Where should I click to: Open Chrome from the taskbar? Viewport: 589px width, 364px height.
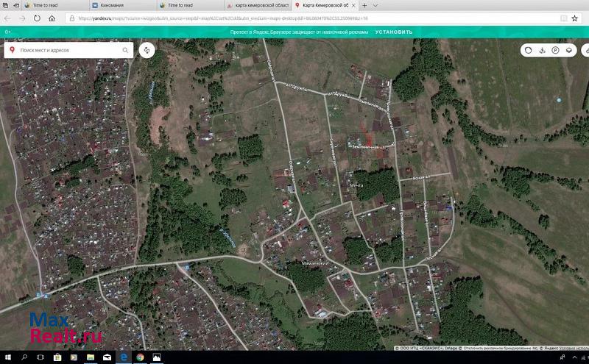point(139,357)
